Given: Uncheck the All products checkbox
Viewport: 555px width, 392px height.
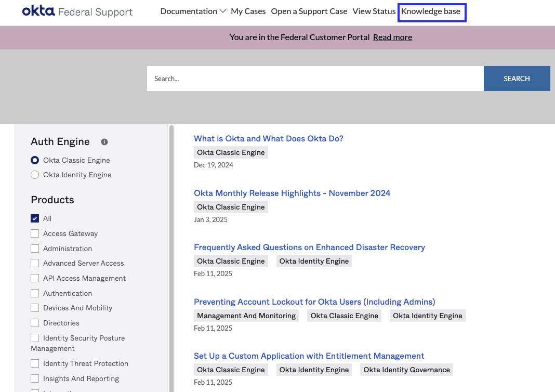Looking at the screenshot, I should point(35,218).
